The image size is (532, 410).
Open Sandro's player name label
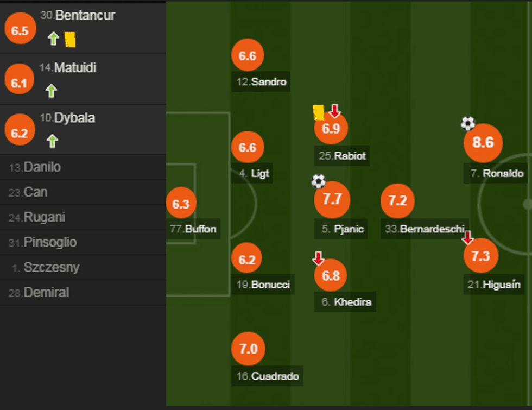click(261, 83)
